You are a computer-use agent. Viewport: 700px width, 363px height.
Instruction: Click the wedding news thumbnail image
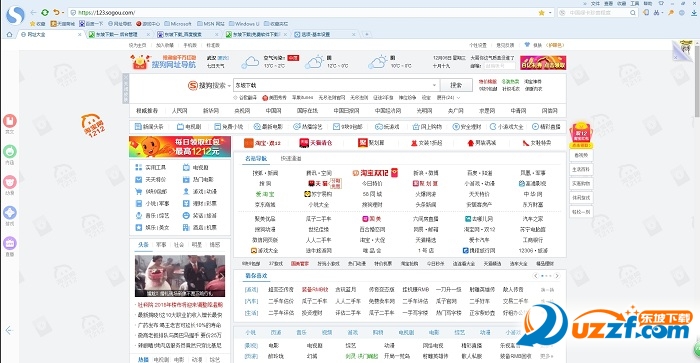click(x=180, y=276)
